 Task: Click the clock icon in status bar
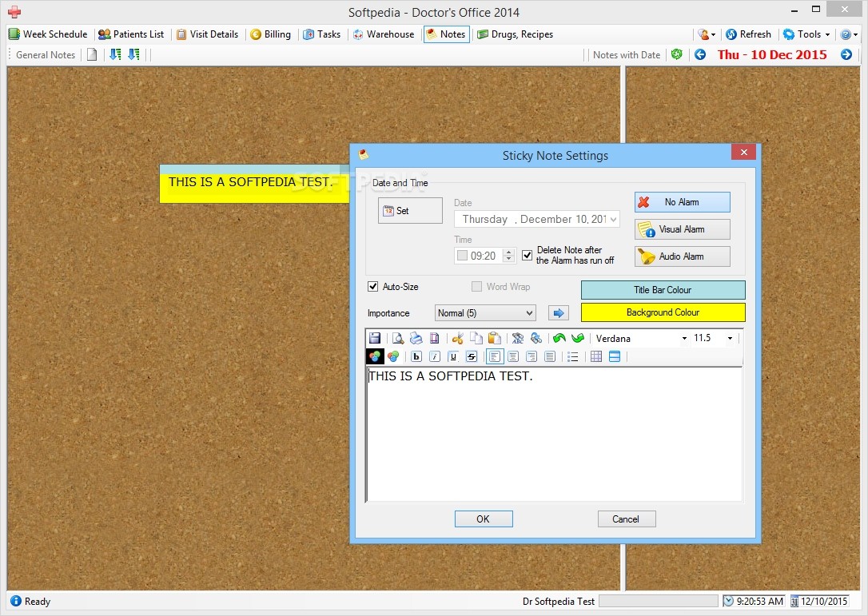pos(728,601)
